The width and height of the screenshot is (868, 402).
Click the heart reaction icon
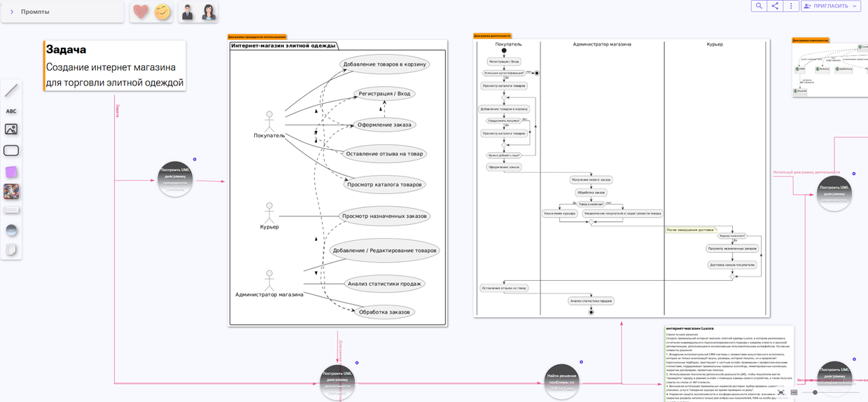(x=141, y=12)
